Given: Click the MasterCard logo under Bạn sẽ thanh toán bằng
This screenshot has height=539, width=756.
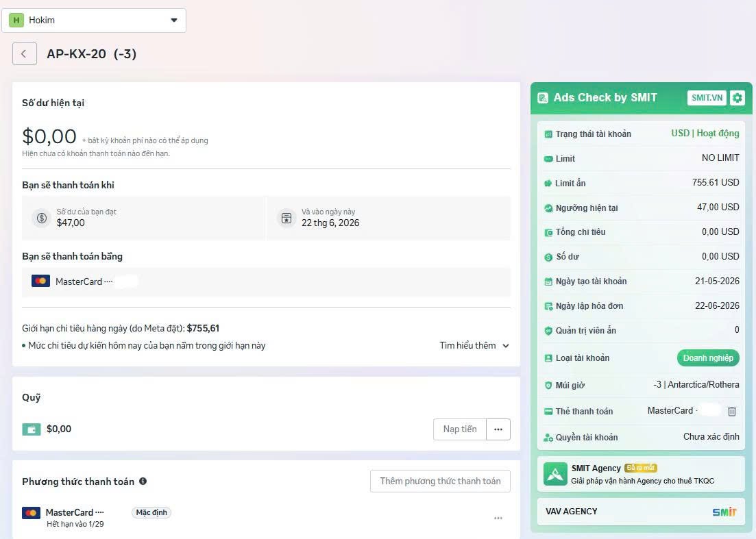Looking at the screenshot, I should click(x=40, y=281).
